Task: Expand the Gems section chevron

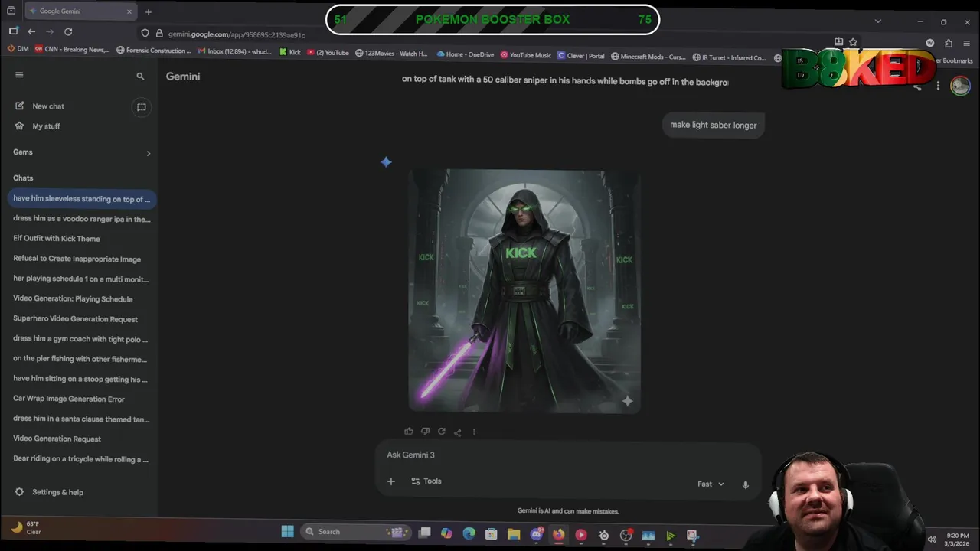Action: [149, 153]
